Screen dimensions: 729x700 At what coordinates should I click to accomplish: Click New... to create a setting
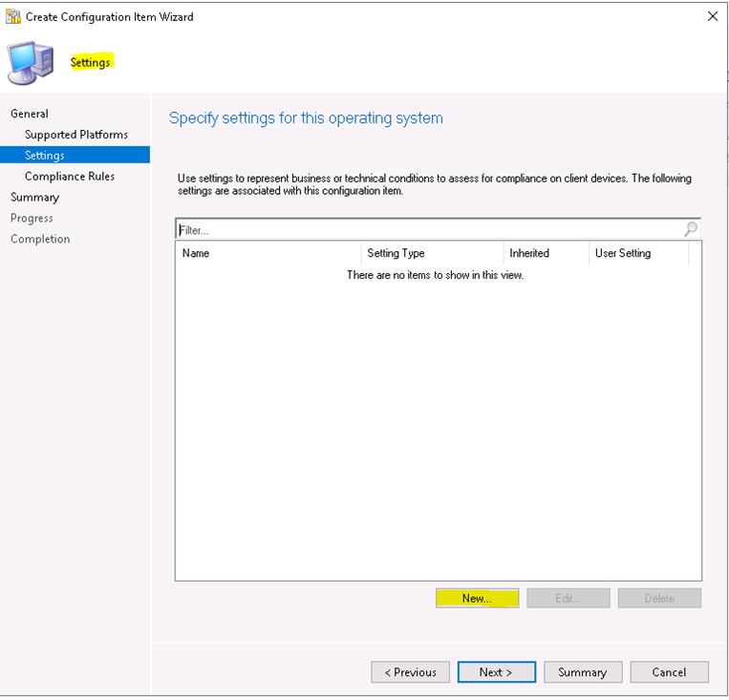(477, 598)
